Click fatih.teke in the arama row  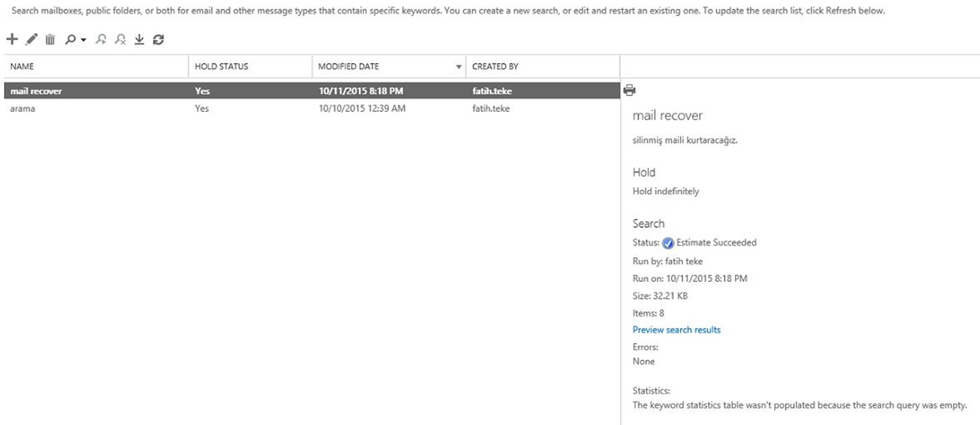point(491,108)
